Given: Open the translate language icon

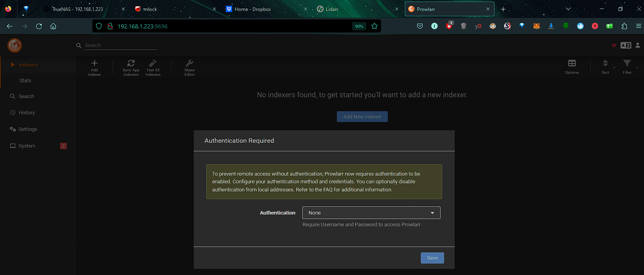Looking at the screenshot, I should tap(626, 45).
